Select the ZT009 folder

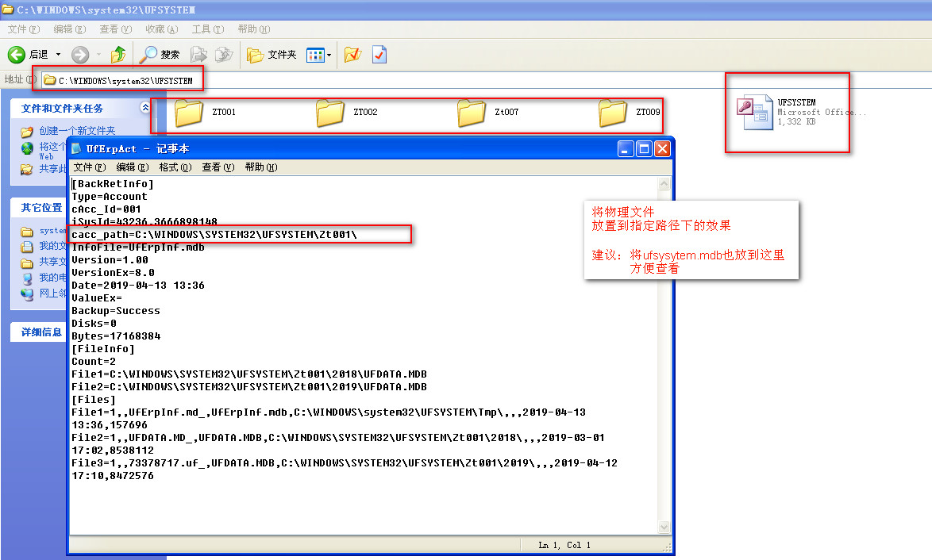(613, 113)
